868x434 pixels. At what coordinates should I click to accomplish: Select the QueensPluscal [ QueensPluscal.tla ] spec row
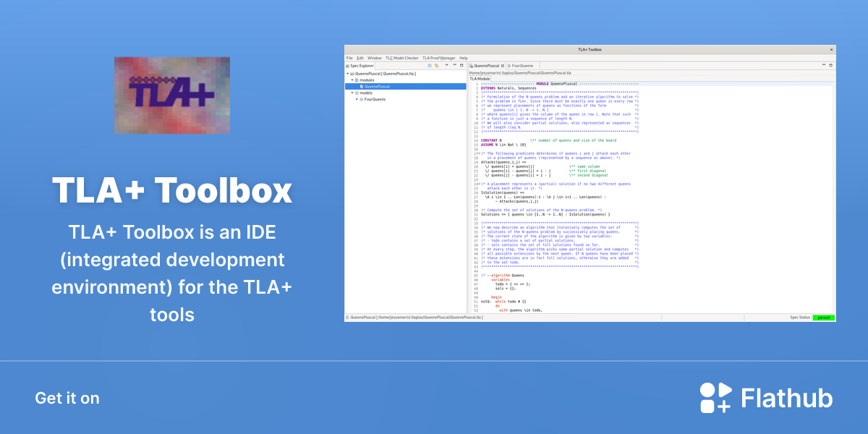point(405,74)
